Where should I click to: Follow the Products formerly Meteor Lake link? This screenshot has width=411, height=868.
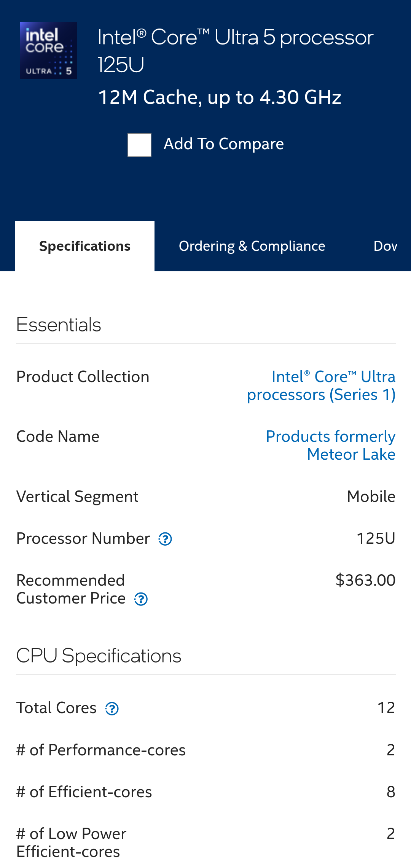click(330, 446)
